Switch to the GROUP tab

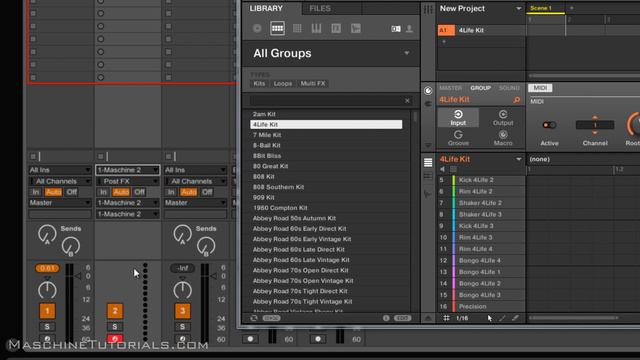pyautogui.click(x=480, y=88)
